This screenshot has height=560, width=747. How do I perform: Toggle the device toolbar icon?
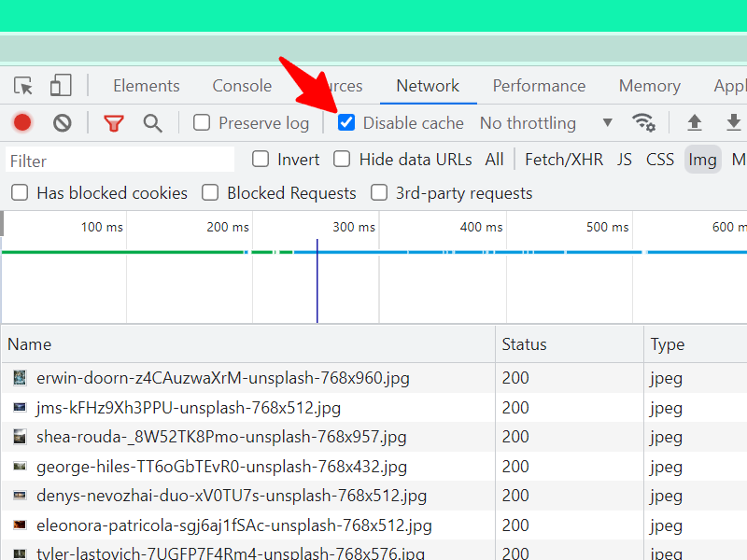pos(61,86)
